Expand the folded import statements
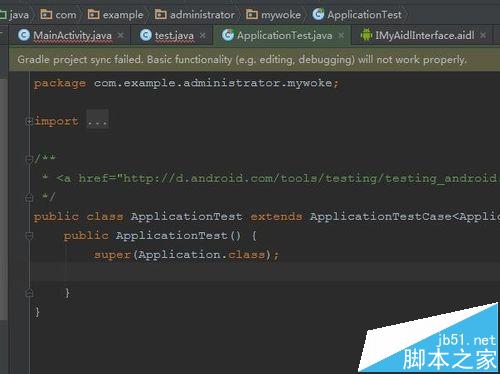The image size is (500, 374). 29,121
